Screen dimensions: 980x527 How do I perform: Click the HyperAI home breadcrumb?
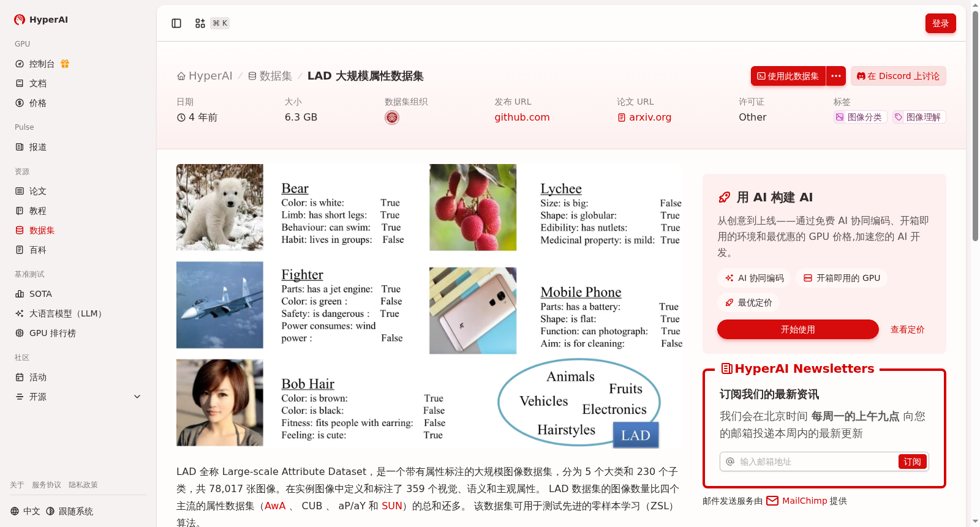[205, 76]
